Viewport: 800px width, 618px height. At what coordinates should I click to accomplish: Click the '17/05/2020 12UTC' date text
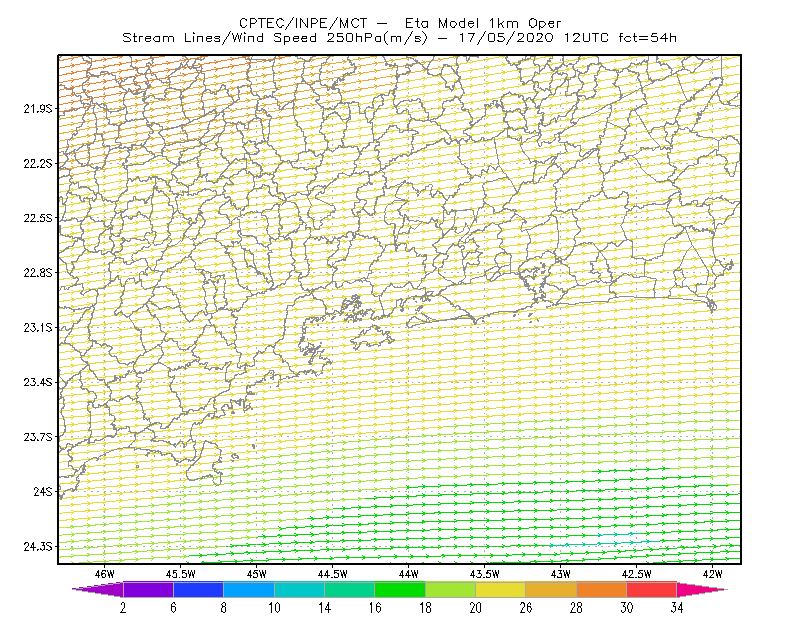pos(534,38)
